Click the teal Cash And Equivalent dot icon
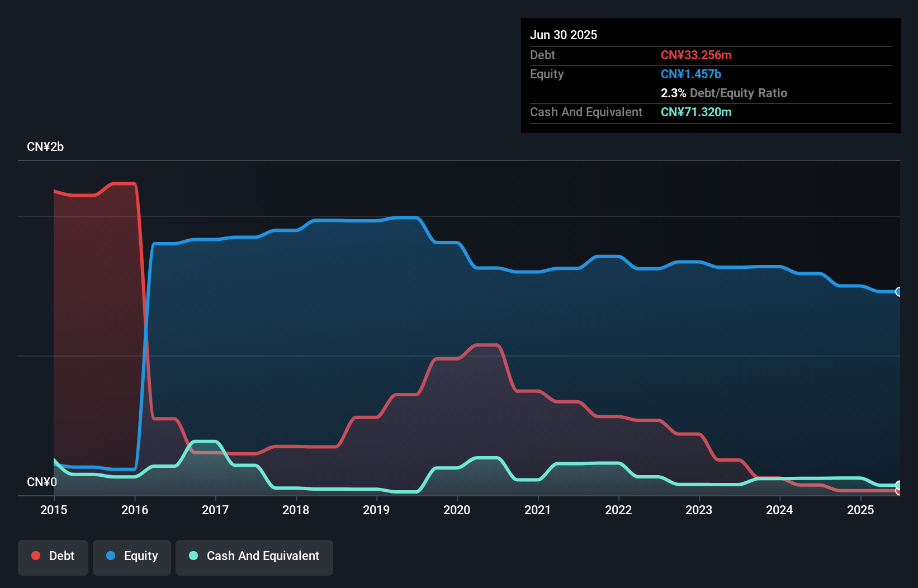918x588 pixels. 193,556
